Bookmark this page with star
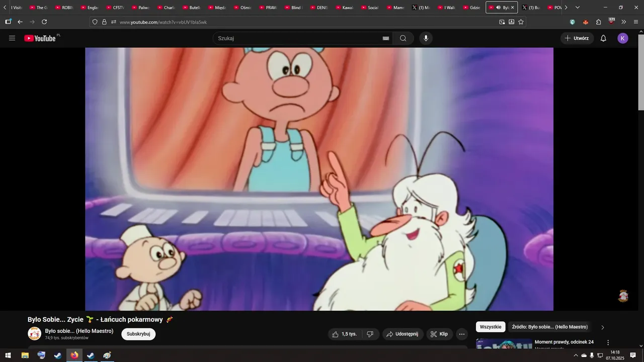Screen dimensions: 644x362 point(521,22)
